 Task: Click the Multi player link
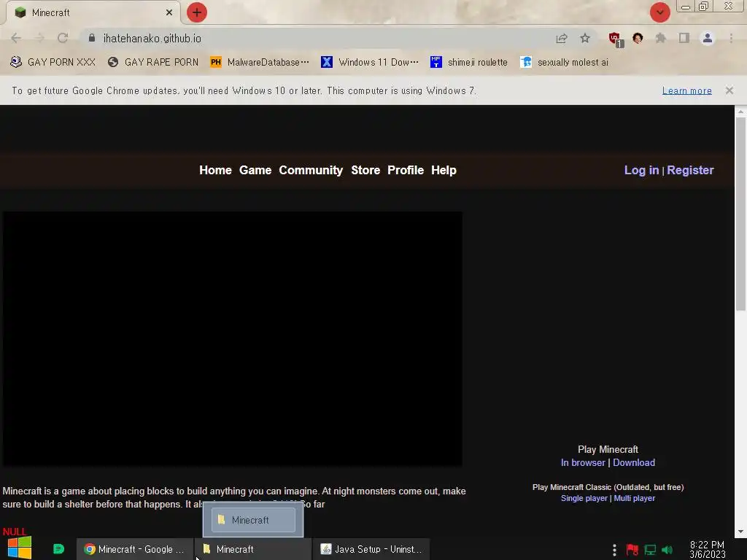point(634,498)
